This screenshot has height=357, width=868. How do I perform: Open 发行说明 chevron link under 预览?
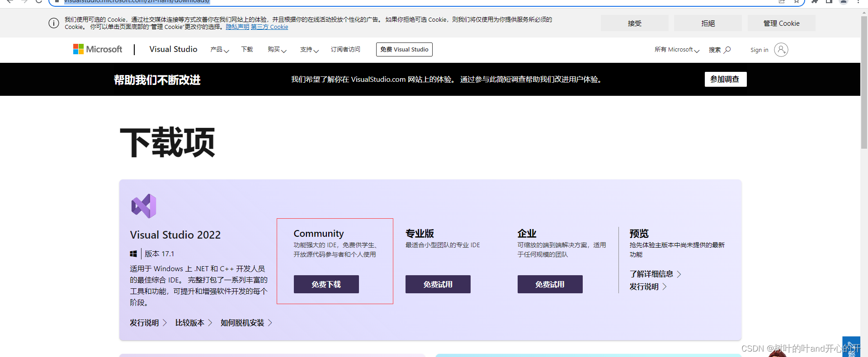(648, 287)
